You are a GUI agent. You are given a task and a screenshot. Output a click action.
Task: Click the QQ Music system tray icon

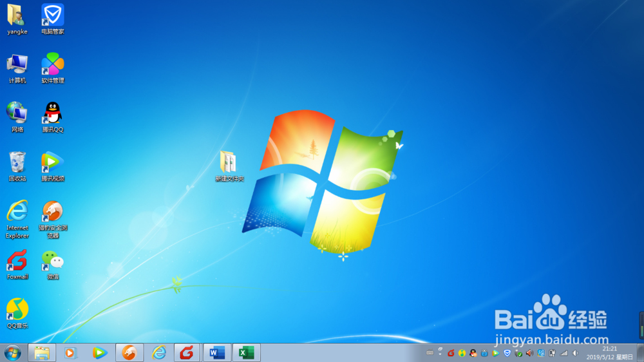[462, 353]
